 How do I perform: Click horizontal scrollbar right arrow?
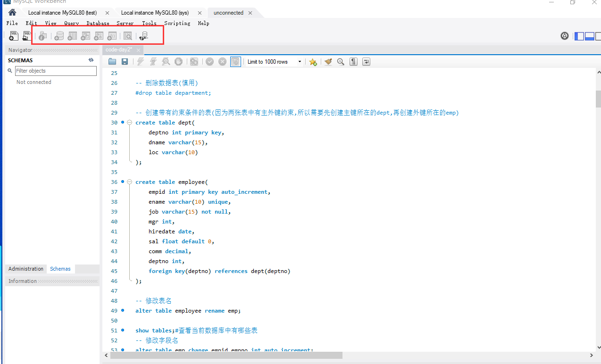[592, 356]
